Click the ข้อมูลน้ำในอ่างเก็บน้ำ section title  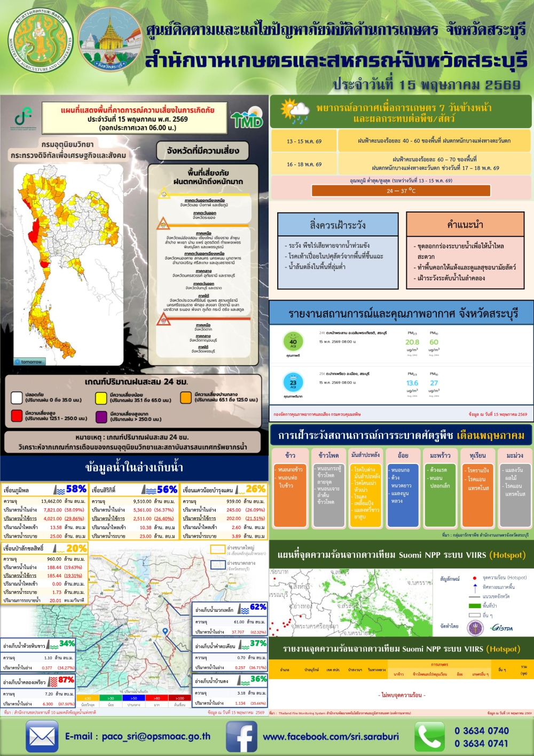[134, 468]
